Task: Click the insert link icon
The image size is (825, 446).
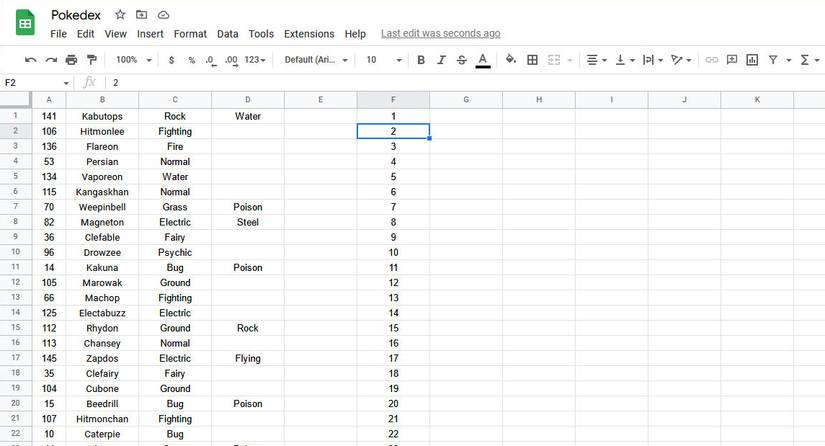Action: point(711,60)
